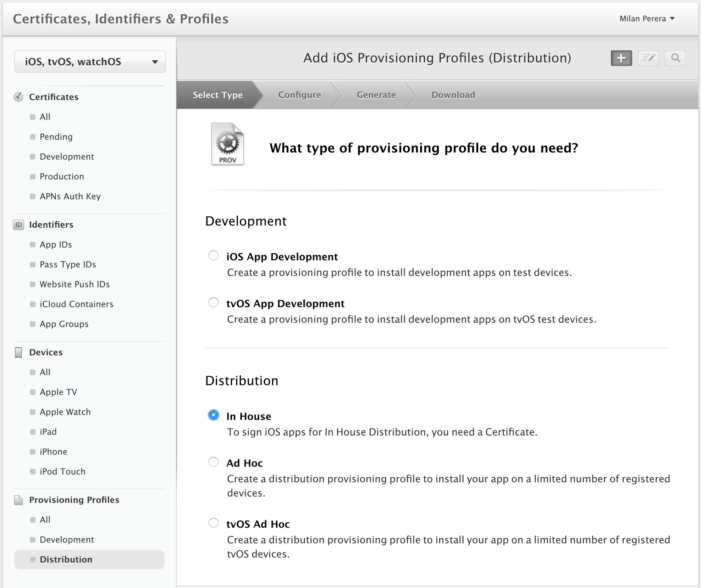Open App Groups
This screenshot has height=588, width=701.
point(64,324)
